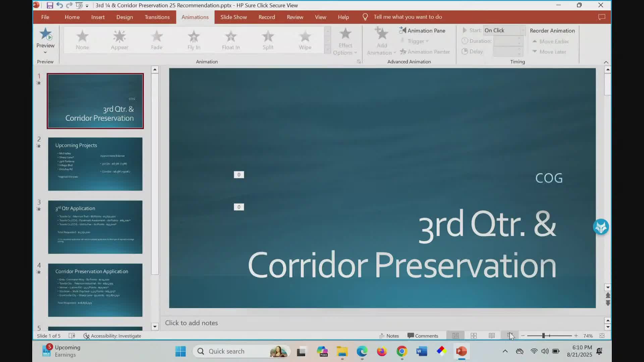The height and width of the screenshot is (362, 644).
Task: Switch to Reading View icon
Action: pos(492,336)
